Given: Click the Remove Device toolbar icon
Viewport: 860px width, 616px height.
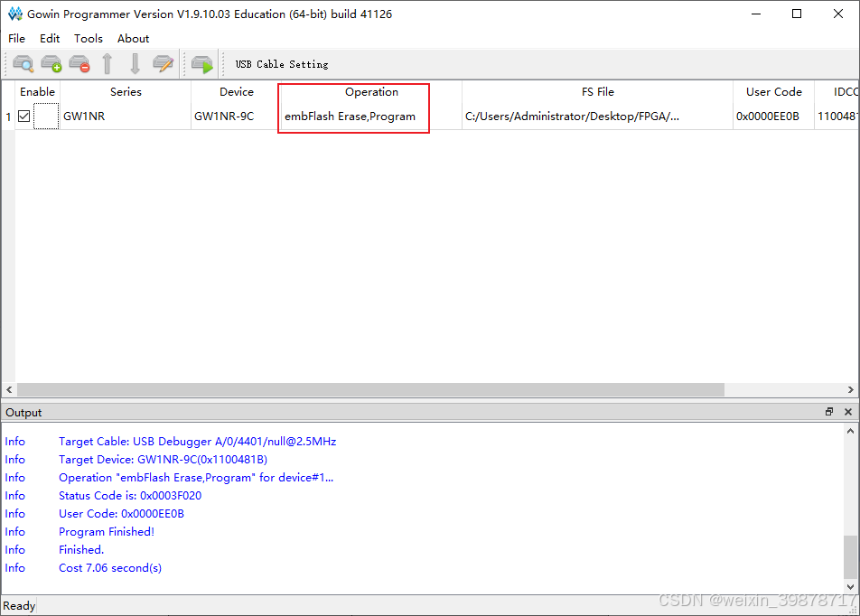Looking at the screenshot, I should tap(79, 64).
